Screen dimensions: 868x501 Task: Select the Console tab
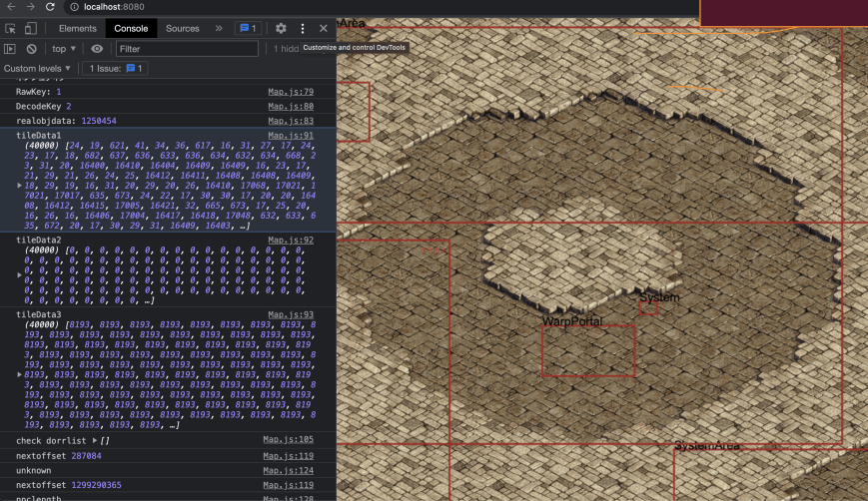(x=131, y=28)
